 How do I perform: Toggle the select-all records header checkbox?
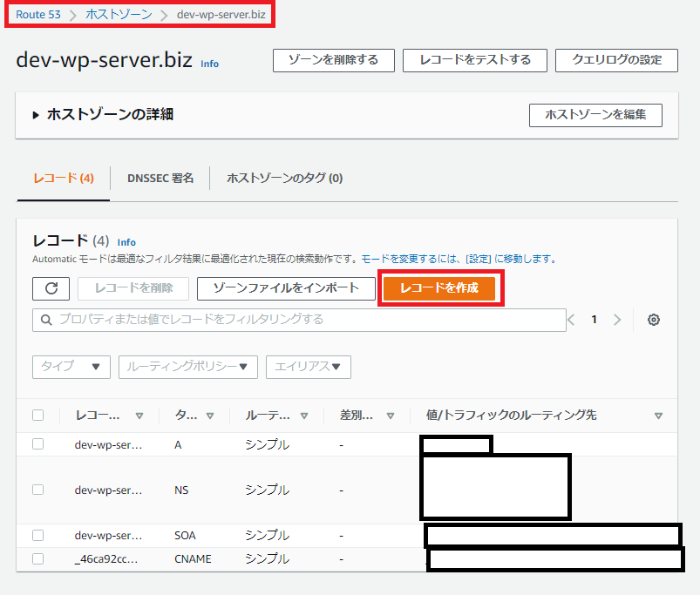click(x=37, y=416)
